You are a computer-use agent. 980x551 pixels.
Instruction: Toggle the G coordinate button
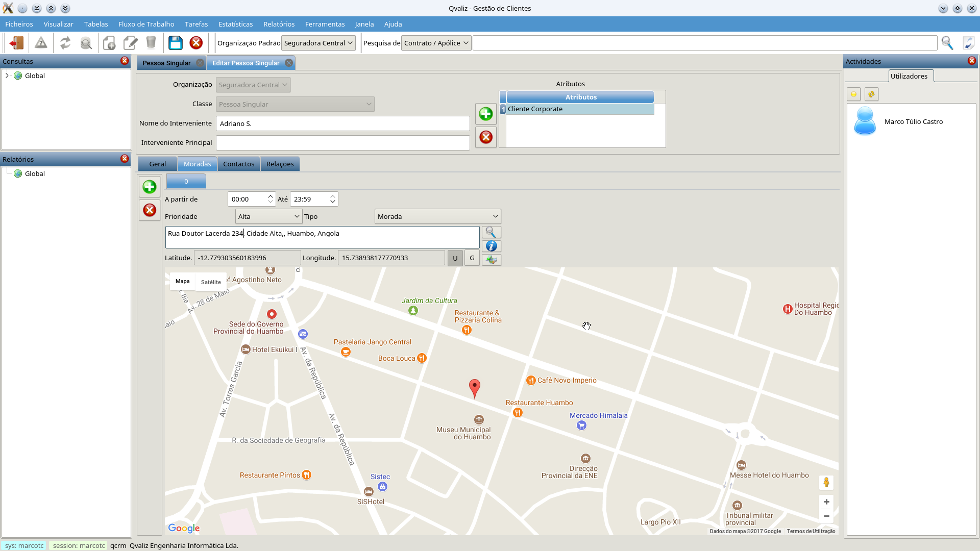[472, 258]
